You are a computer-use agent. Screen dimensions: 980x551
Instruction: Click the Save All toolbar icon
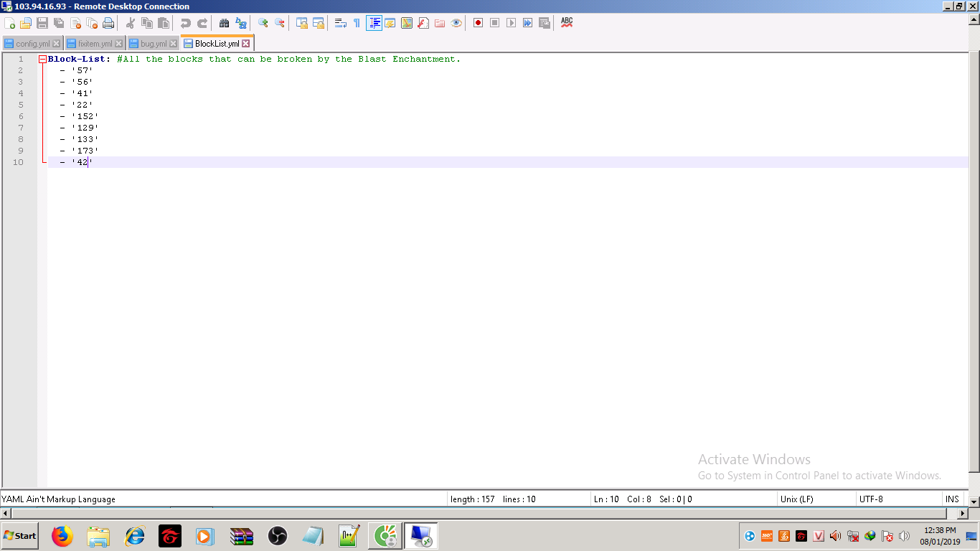59,23
